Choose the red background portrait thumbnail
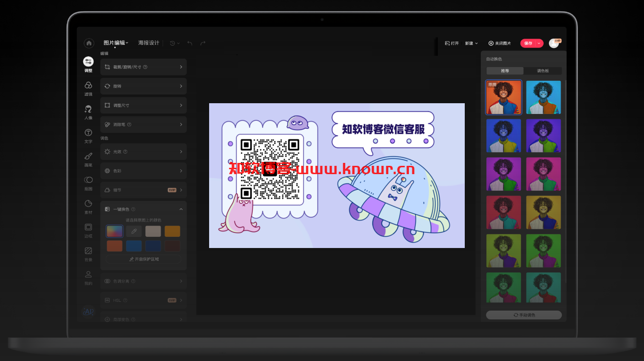The width and height of the screenshot is (644, 361). click(504, 213)
